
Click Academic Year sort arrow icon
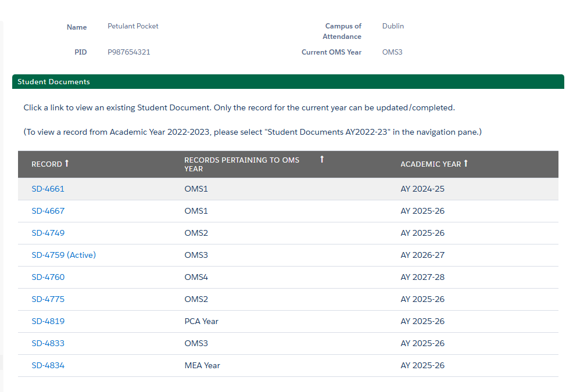pos(465,164)
